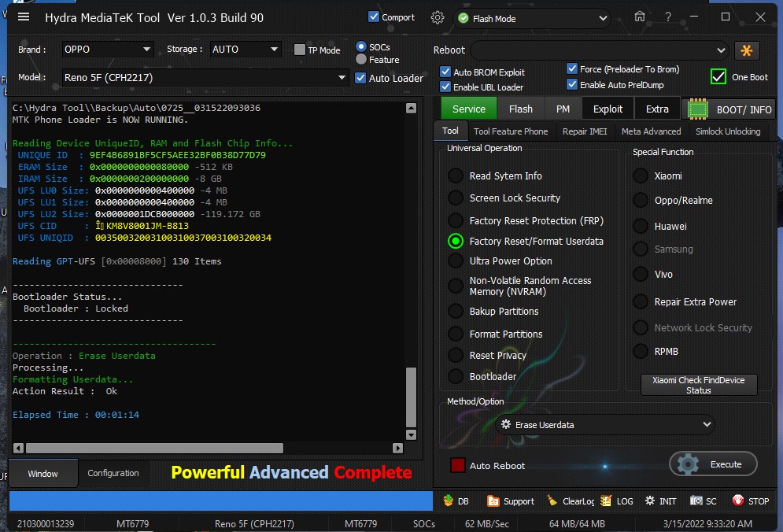Click the blue progress bar
The height and width of the screenshot is (532, 783).
tap(220, 501)
